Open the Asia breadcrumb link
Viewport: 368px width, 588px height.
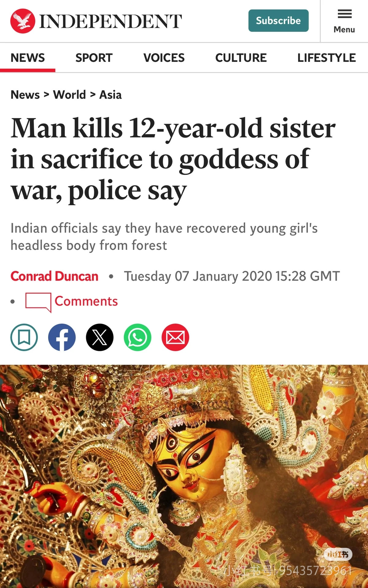(x=110, y=95)
